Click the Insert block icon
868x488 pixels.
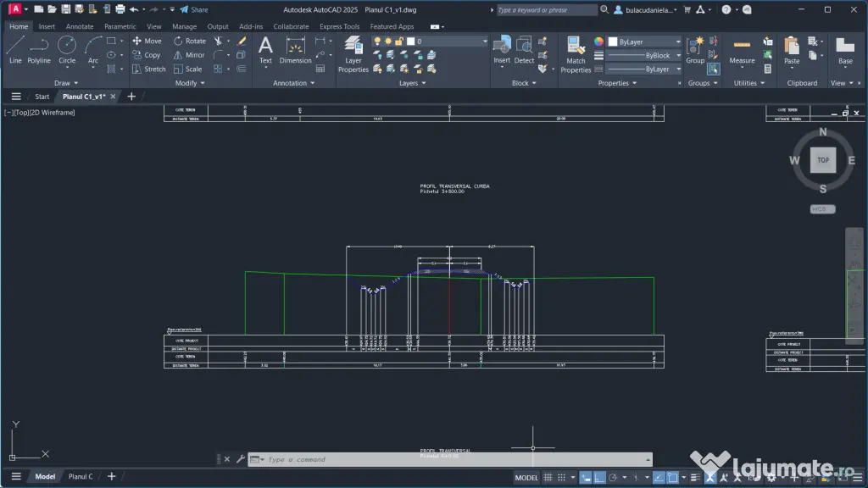[502, 50]
